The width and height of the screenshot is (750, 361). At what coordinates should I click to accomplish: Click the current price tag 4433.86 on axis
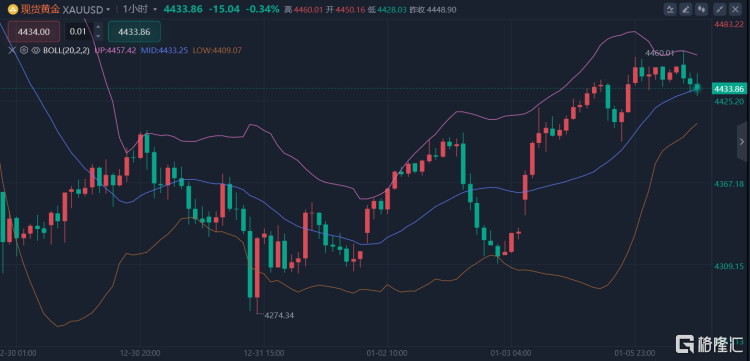click(x=729, y=88)
